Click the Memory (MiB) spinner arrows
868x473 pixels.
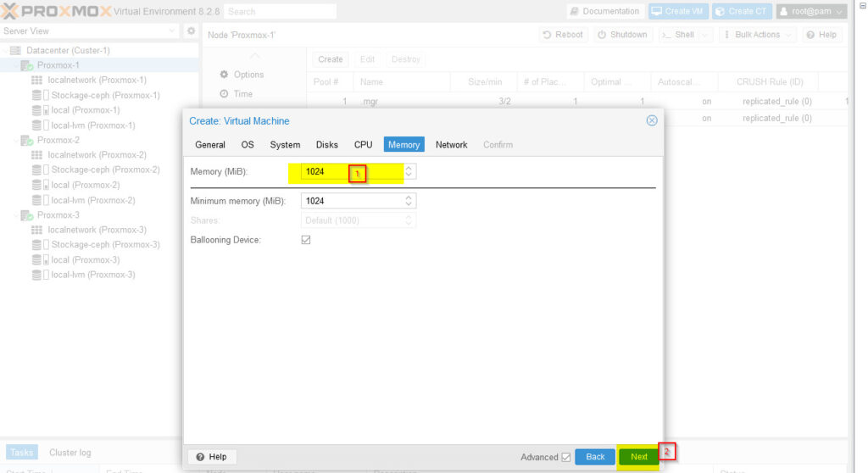coord(409,172)
